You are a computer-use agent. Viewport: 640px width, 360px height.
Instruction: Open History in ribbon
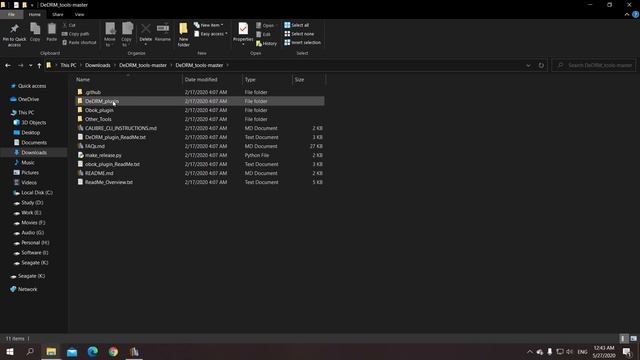(x=267, y=43)
